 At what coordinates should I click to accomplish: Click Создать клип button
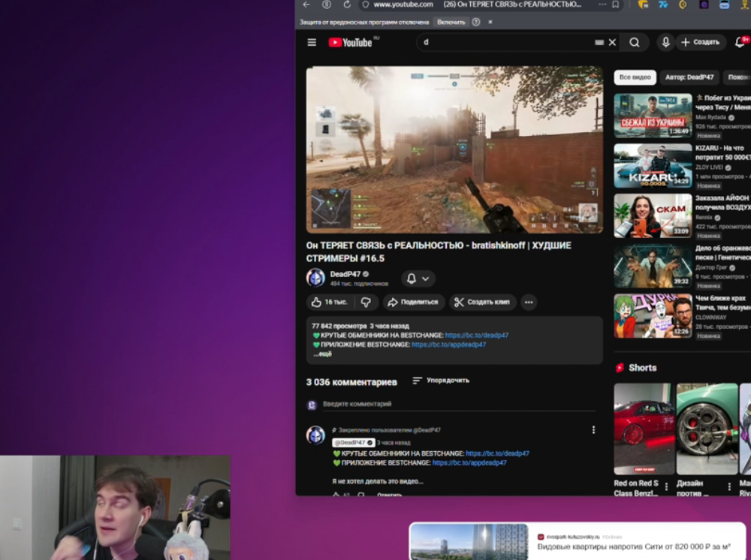click(x=482, y=302)
